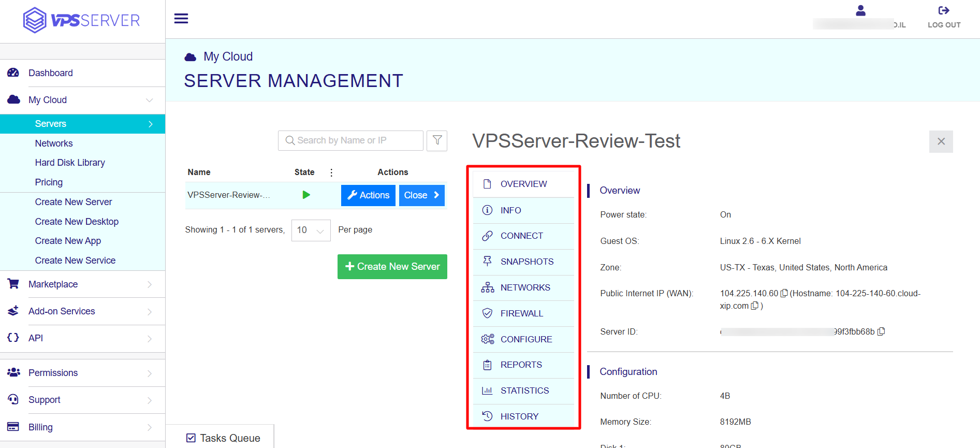Click the Connect link icon

487,236
